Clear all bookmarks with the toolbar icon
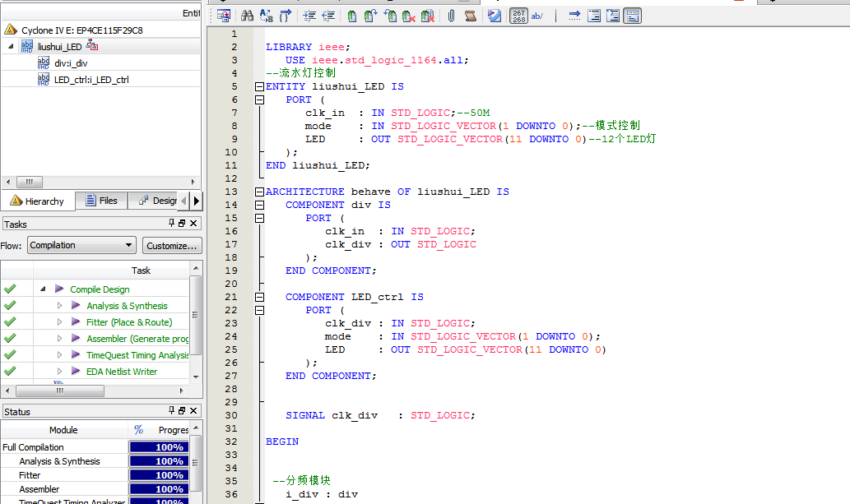 (x=428, y=16)
